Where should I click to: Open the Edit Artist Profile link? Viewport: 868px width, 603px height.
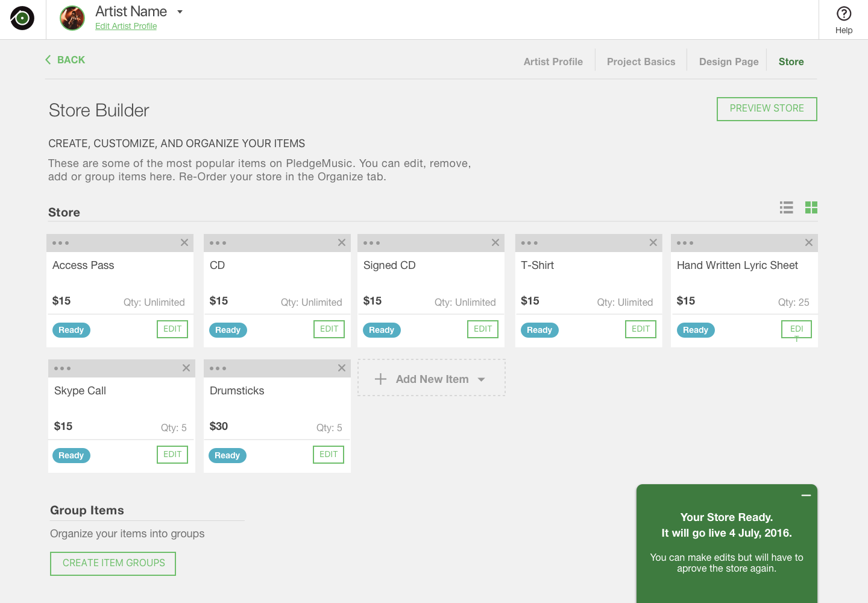(x=126, y=26)
